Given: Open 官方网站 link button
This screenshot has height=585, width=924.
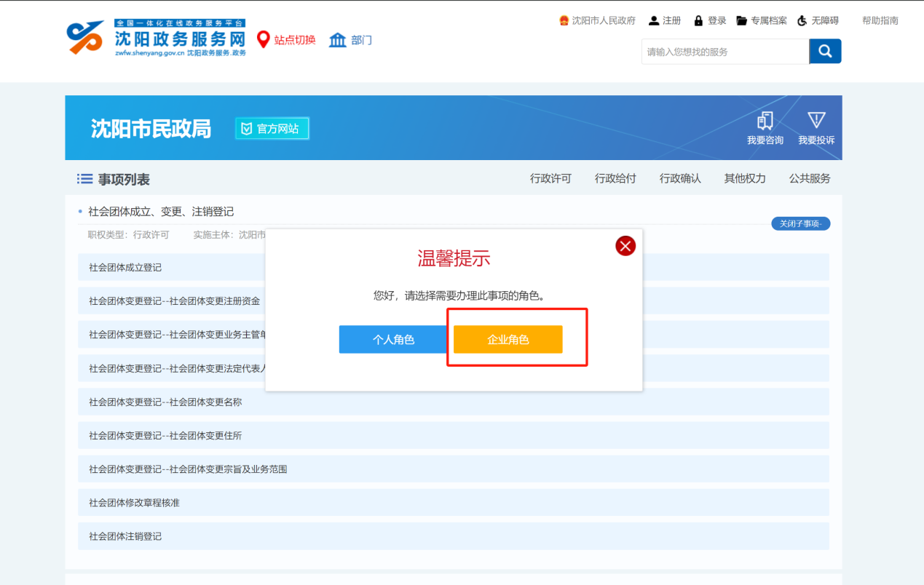Looking at the screenshot, I should [272, 129].
